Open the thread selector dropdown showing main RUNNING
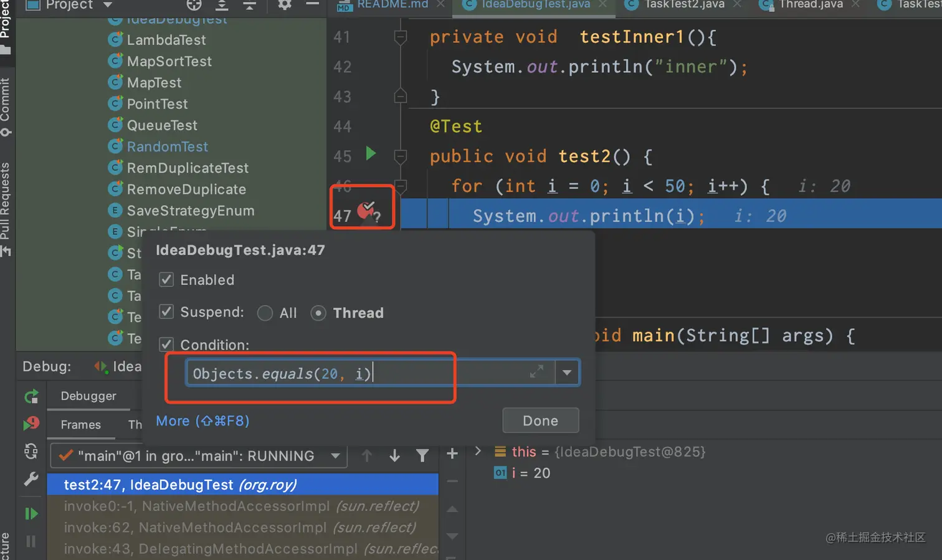942x560 pixels. pos(198,456)
